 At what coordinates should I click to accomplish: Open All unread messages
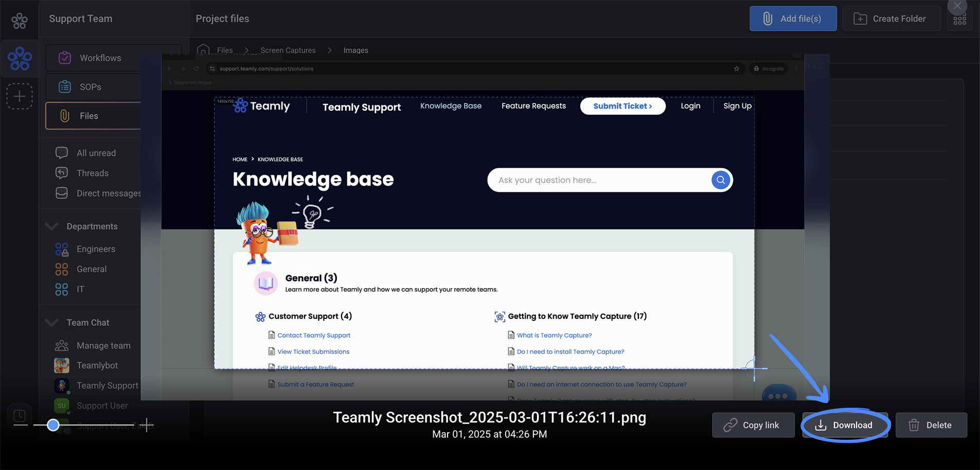[x=96, y=153]
